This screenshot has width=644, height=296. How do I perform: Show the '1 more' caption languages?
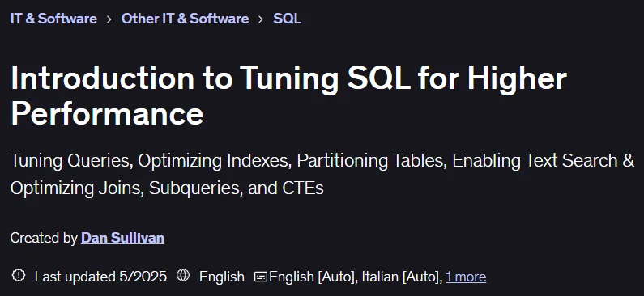pyautogui.click(x=466, y=277)
